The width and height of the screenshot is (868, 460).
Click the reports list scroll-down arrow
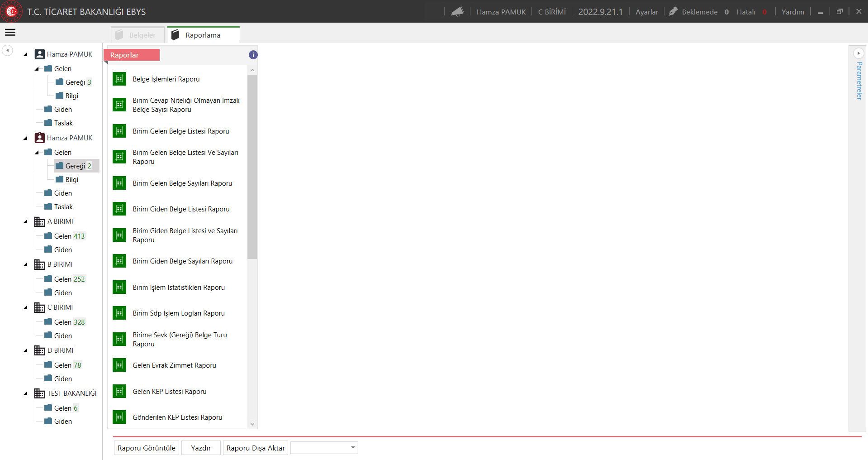252,424
